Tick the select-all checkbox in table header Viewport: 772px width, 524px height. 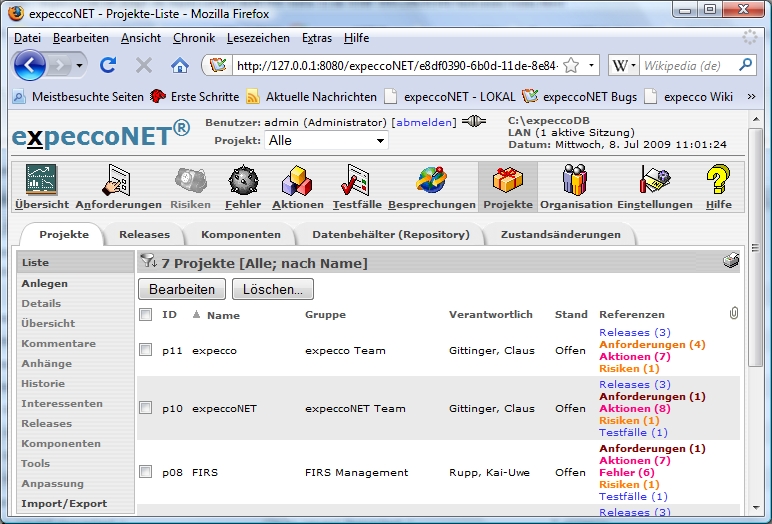coord(145,314)
